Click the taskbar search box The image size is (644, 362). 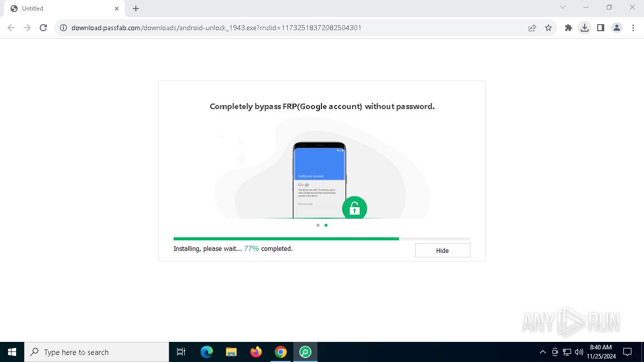(97, 352)
